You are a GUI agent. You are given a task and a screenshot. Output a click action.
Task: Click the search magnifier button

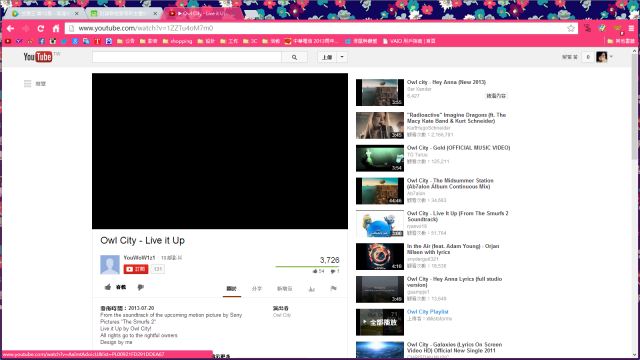[x=294, y=57]
